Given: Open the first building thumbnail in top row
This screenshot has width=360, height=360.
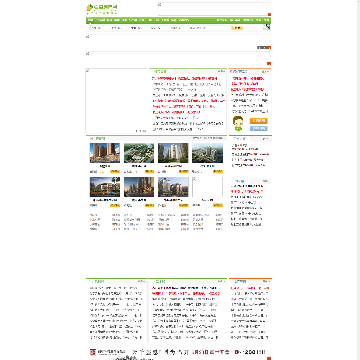Looking at the screenshot, I should pyautogui.click(x=105, y=153).
